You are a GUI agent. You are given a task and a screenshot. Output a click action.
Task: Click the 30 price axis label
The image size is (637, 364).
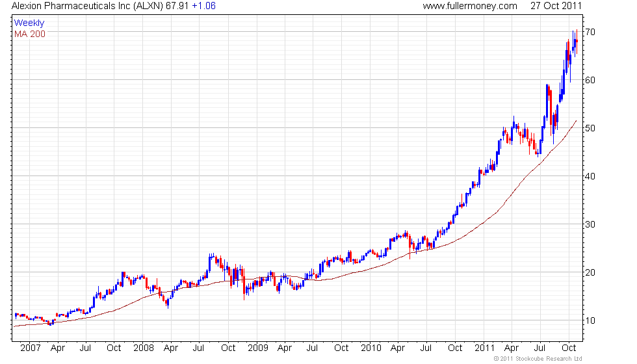590,224
